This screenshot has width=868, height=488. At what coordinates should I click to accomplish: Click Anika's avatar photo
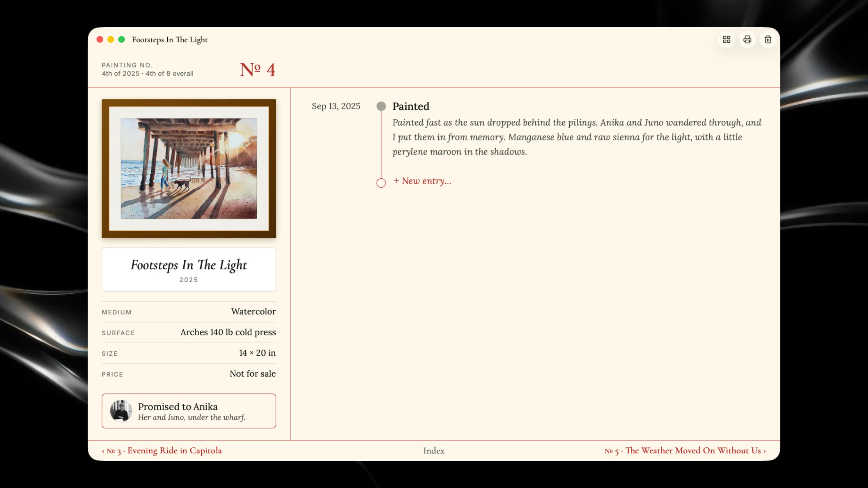point(121,410)
